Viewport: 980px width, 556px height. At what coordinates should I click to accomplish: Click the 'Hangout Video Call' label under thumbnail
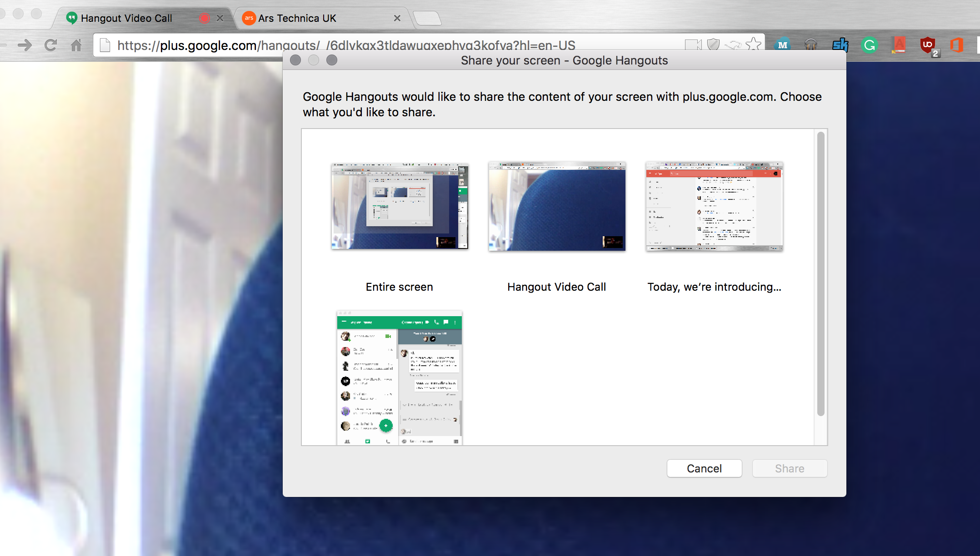pos(557,287)
